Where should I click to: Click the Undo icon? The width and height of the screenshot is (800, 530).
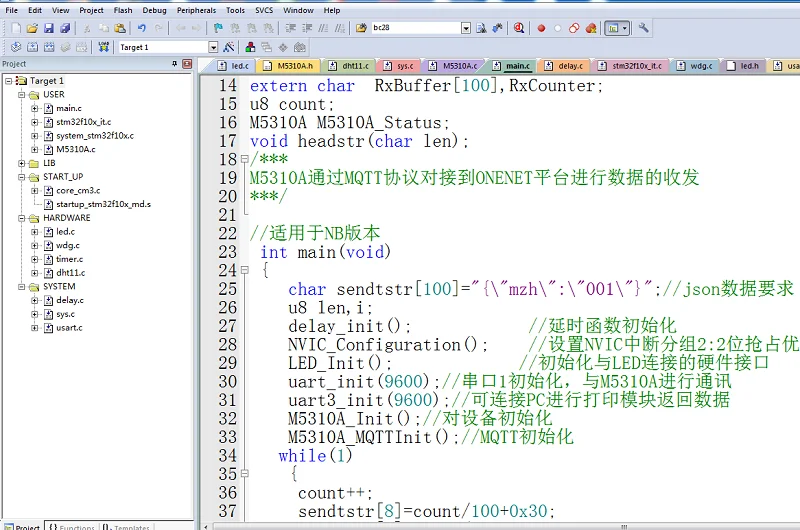142,28
